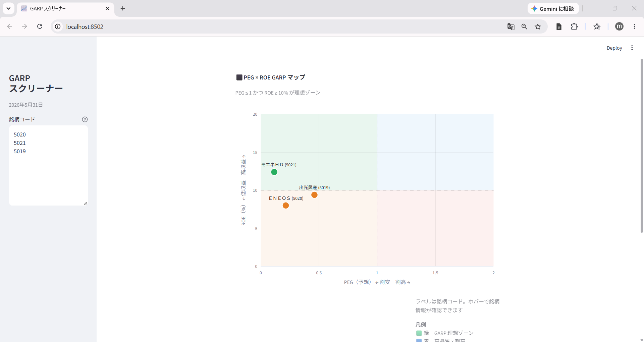Click the 銘柄コード text area
644x342 pixels.
click(48, 165)
